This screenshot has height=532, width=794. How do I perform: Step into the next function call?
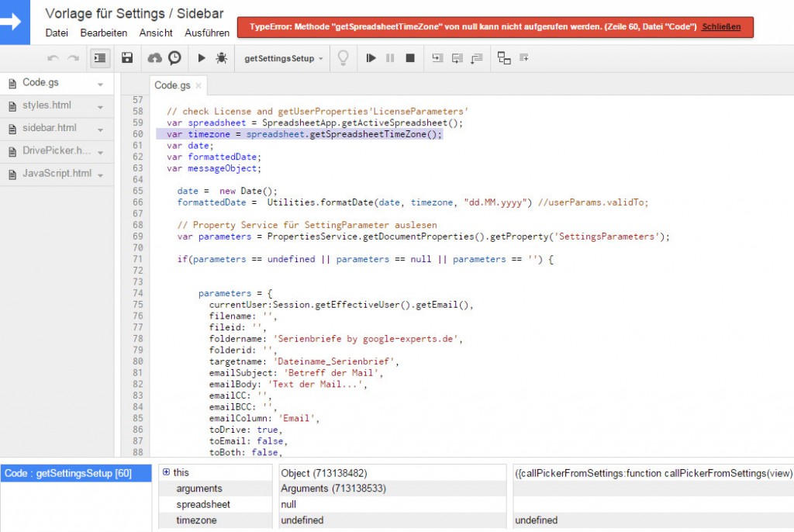[x=439, y=57]
